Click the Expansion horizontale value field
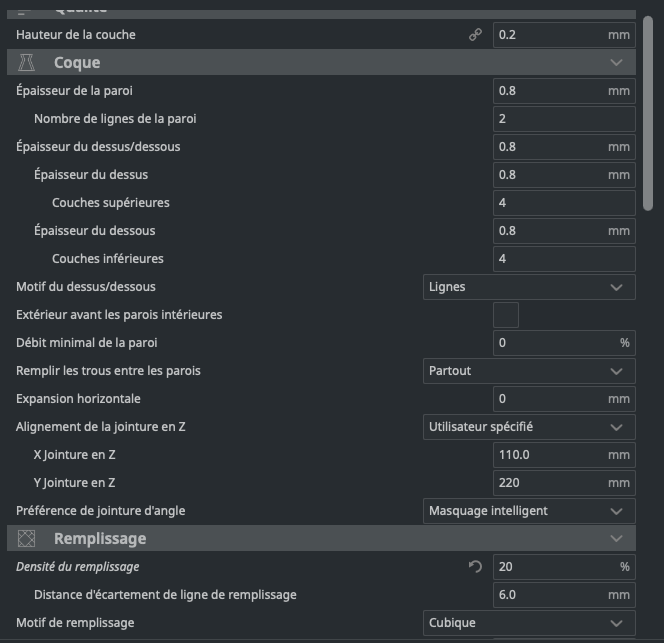Image resolution: width=664 pixels, height=643 pixels. (550, 399)
